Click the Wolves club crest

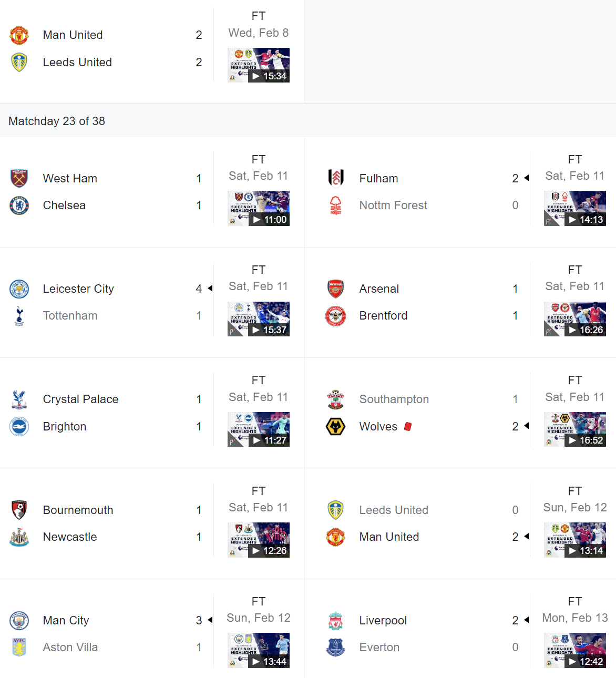tap(335, 426)
